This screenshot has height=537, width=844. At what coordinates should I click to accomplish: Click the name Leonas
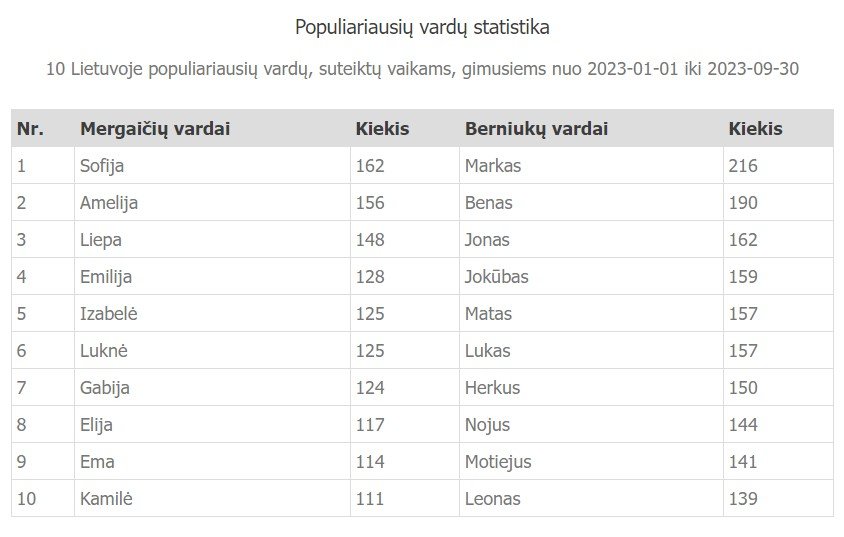coord(493,499)
